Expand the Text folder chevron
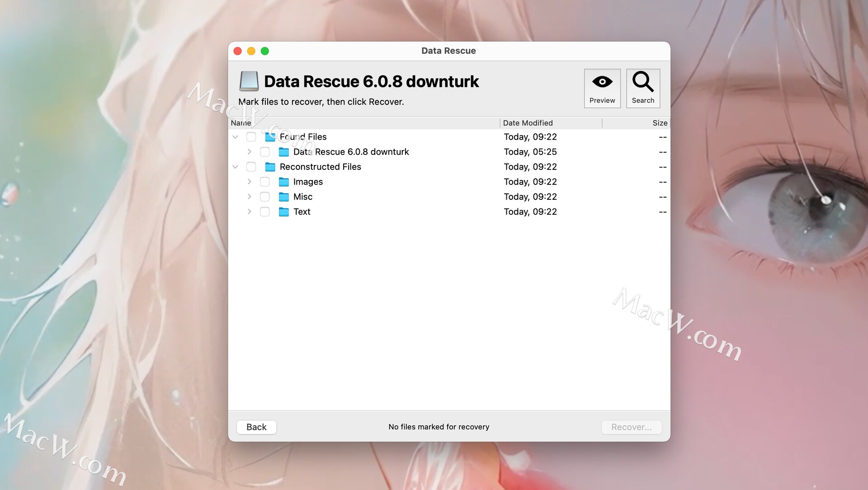Viewport: 868px width, 490px height. 249,212
